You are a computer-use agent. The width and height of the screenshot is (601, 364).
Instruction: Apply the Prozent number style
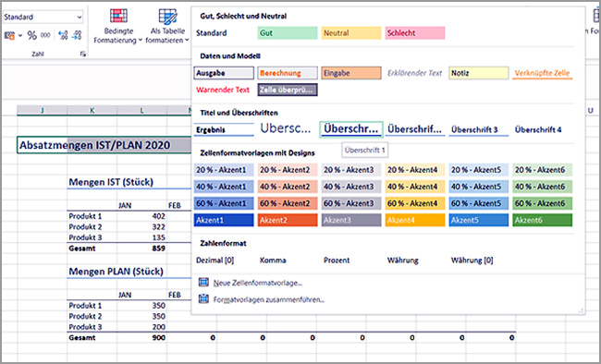(x=351, y=261)
